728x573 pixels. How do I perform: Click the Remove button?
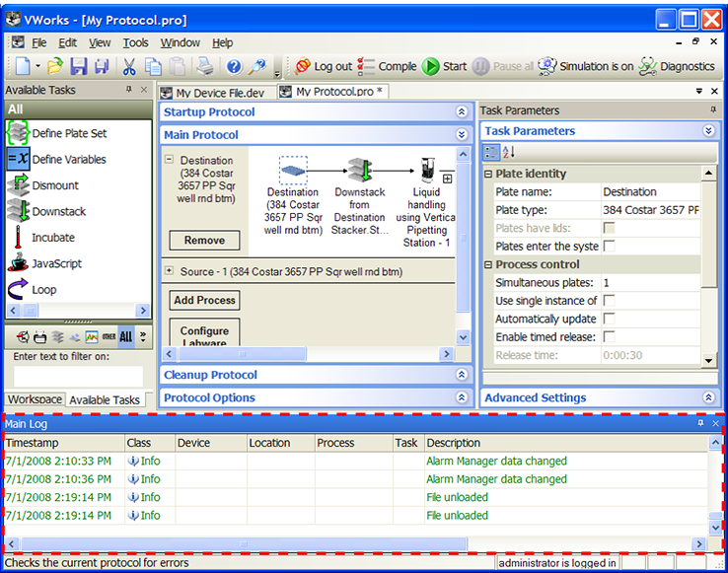(204, 240)
